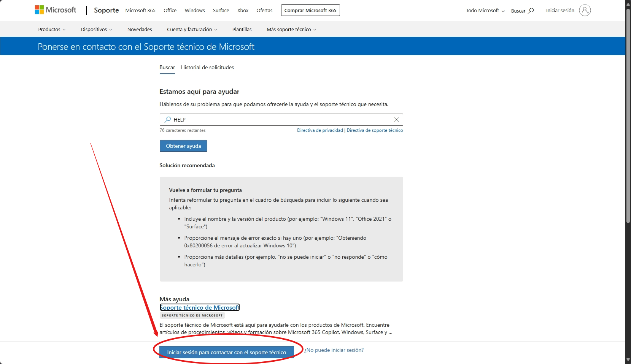Click the 'SOPORTE TÉCNICO DE MICROSOFT' tag
The image size is (631, 364).
(192, 315)
